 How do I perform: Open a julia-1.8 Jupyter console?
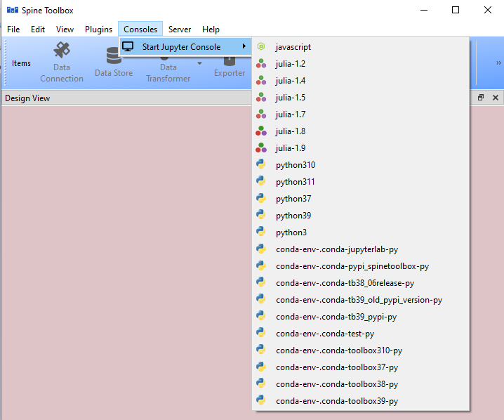coord(360,131)
